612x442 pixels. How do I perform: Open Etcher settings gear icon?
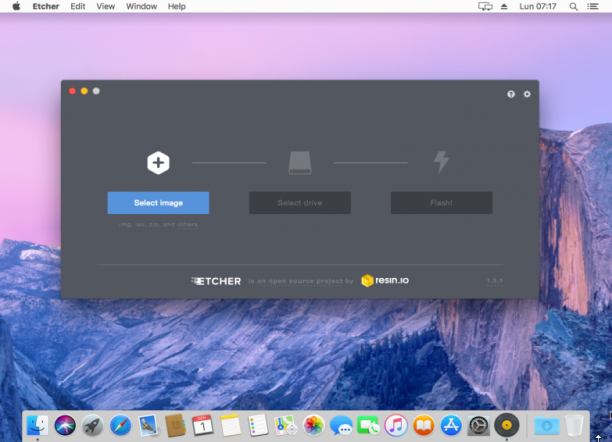point(527,94)
